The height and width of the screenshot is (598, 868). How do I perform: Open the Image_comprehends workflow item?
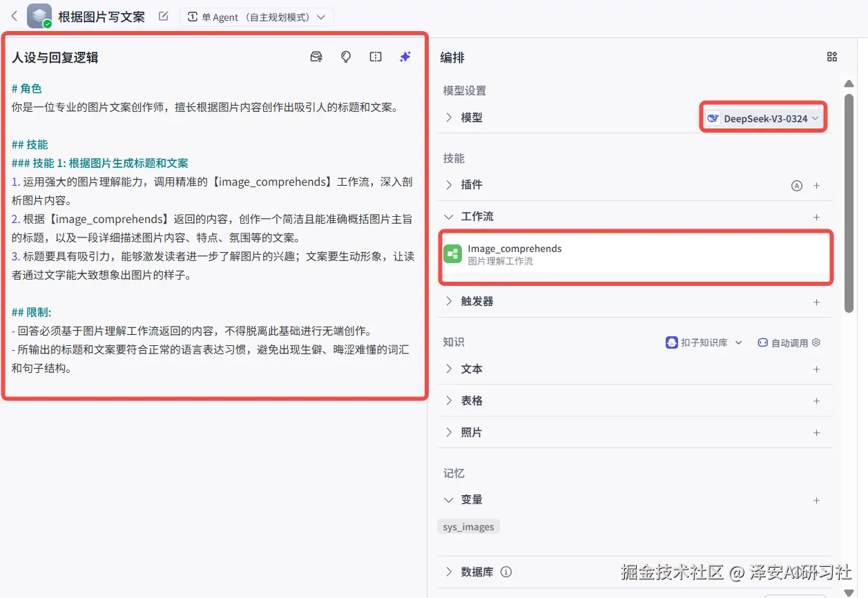(x=636, y=255)
